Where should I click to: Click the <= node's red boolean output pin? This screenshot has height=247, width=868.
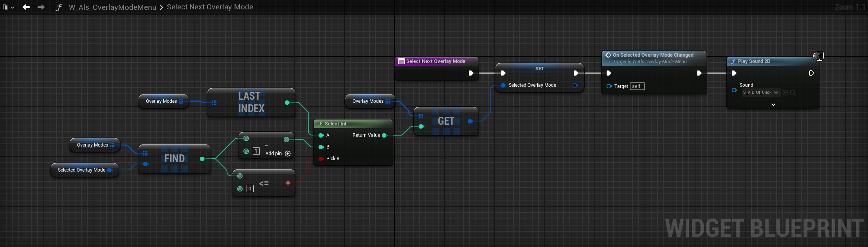288,183
